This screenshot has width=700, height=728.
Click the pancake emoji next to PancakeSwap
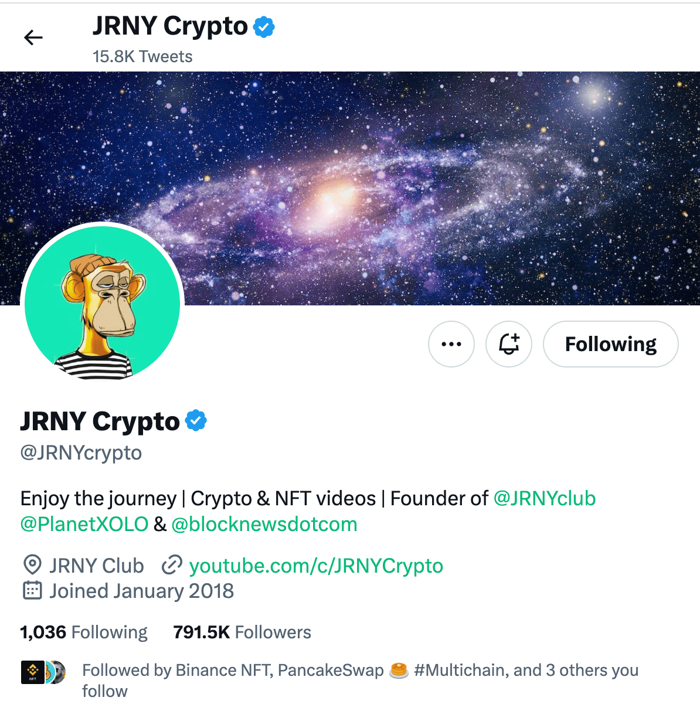pyautogui.click(x=399, y=670)
